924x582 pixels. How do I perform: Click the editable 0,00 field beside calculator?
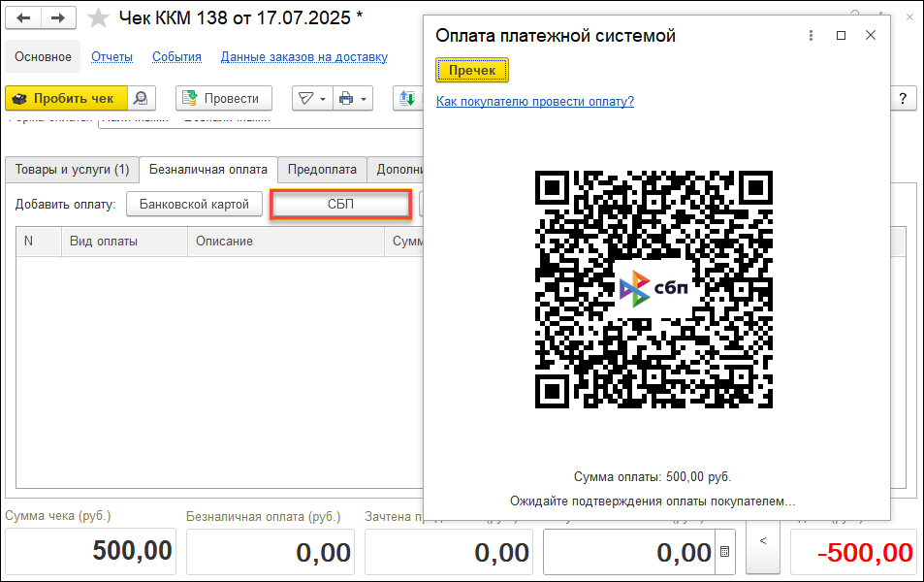coord(629,552)
